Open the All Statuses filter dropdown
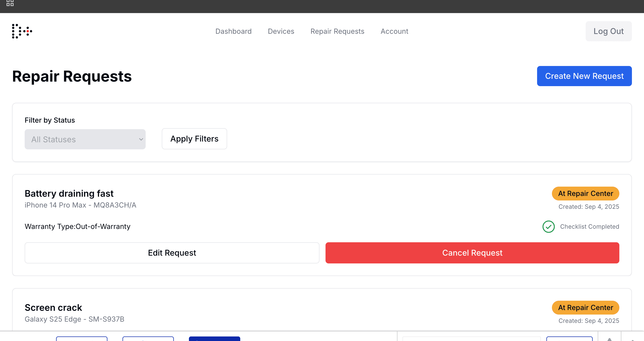The image size is (644, 341). pos(85,139)
